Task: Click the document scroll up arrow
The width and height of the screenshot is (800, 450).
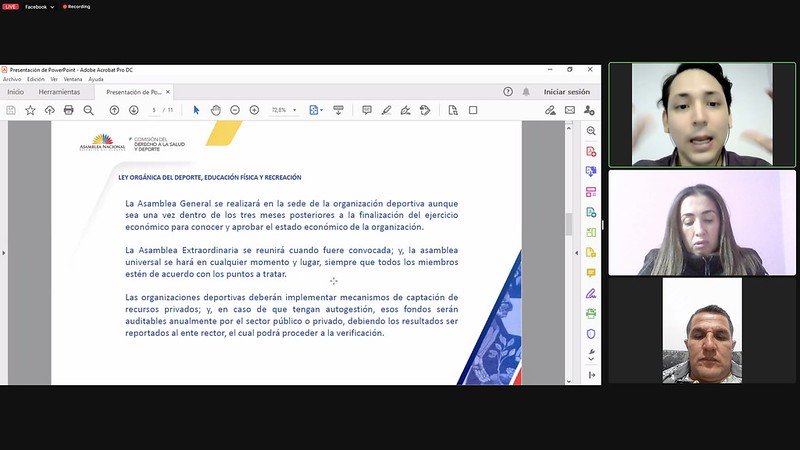Action: 569,128
